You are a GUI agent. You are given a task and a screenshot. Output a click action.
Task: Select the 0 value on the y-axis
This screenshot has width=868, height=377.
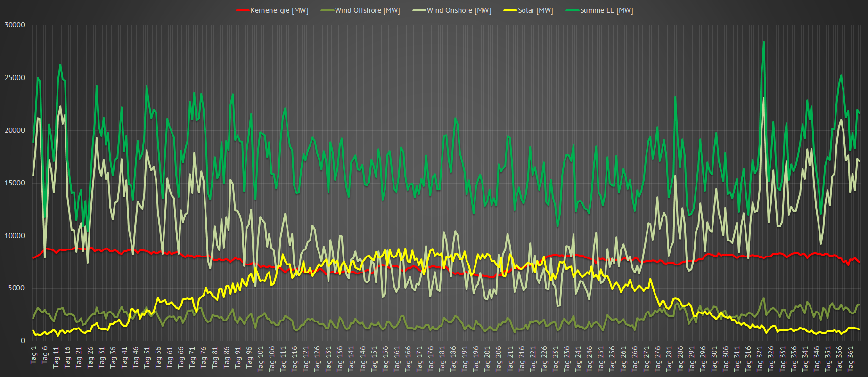coord(23,341)
